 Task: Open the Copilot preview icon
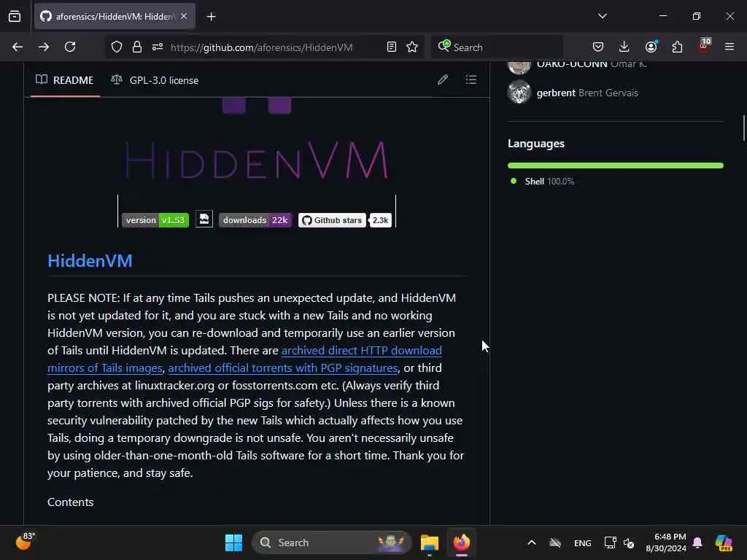click(x=724, y=542)
